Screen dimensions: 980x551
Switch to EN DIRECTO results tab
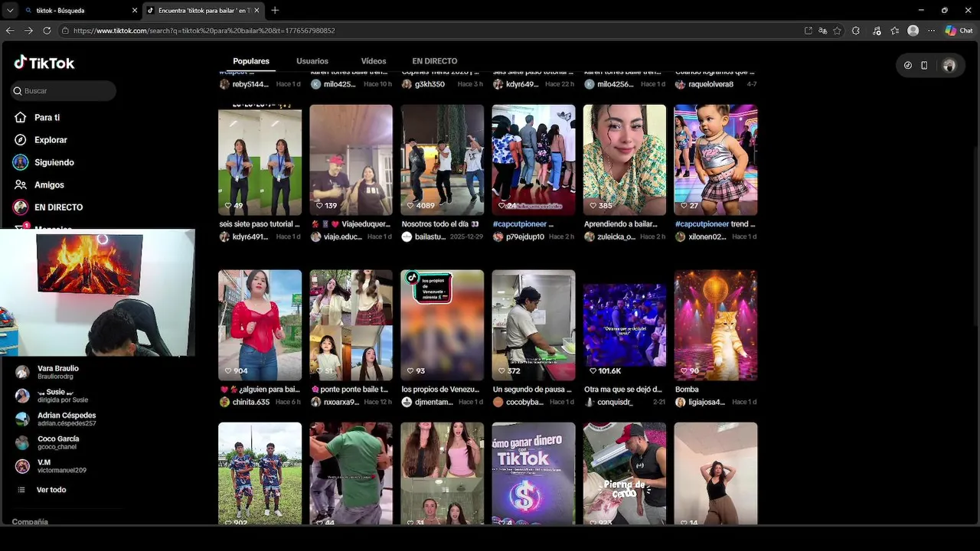(x=434, y=61)
